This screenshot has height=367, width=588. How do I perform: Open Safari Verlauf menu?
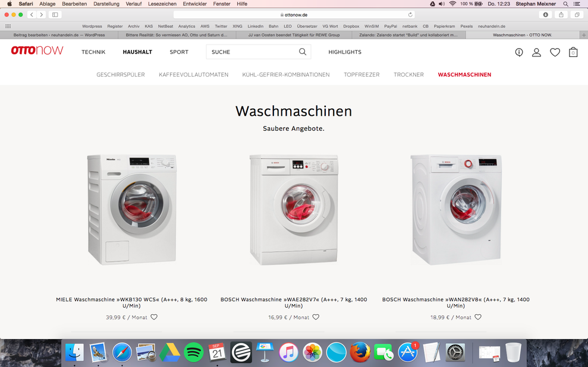[134, 4]
